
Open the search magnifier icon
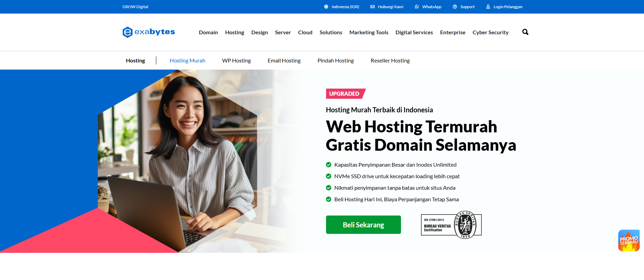[525, 32]
